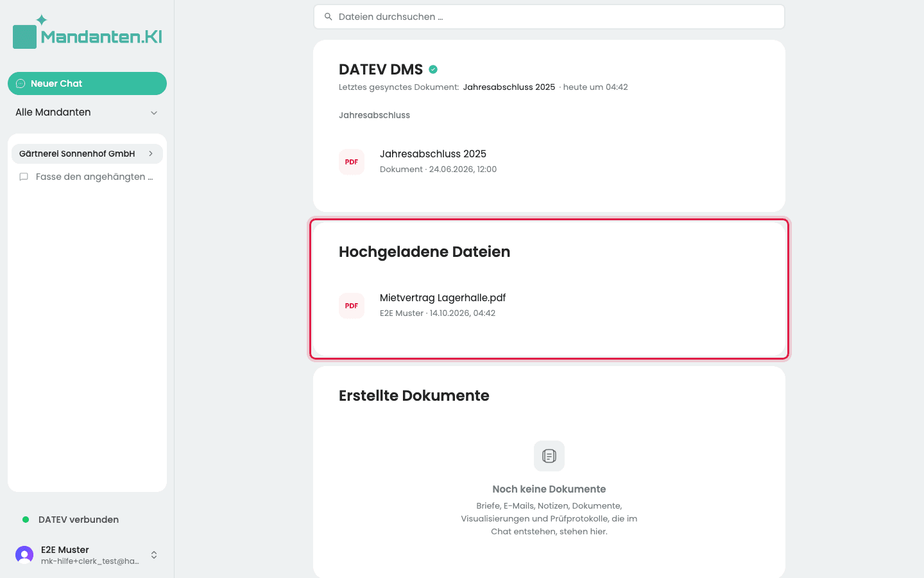Image resolution: width=924 pixels, height=578 pixels.
Task: Click the search magnifier icon
Action: click(329, 17)
